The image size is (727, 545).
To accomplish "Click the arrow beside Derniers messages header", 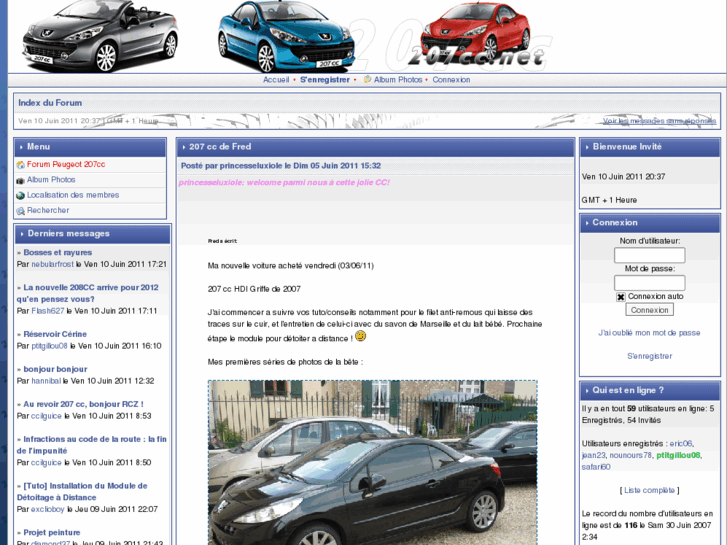I will tap(22, 234).
